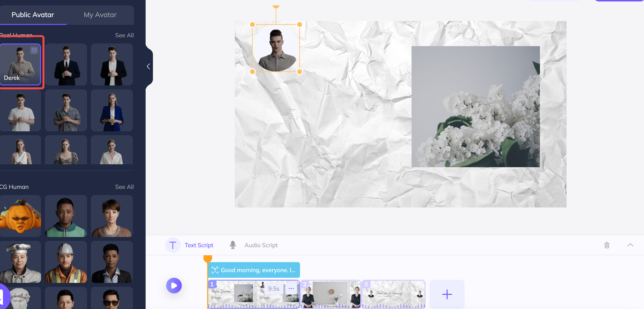Pick the male avatar in patterned shirt
The width and height of the screenshot is (644, 309).
click(x=66, y=110)
